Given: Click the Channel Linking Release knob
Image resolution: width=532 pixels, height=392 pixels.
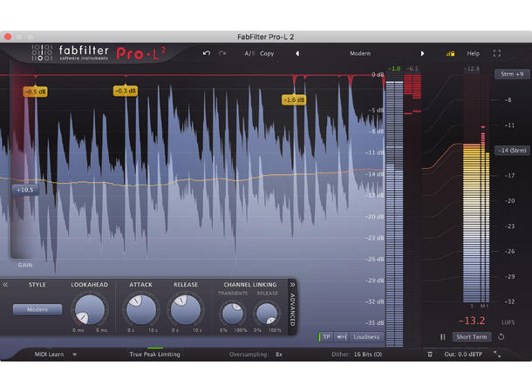Looking at the screenshot, I should pyautogui.click(x=267, y=313).
